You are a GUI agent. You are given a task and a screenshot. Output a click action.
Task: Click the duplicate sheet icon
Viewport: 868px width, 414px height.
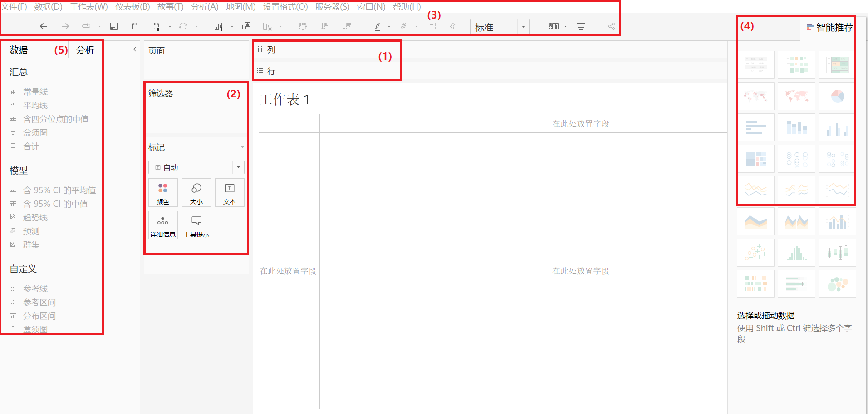click(x=246, y=26)
